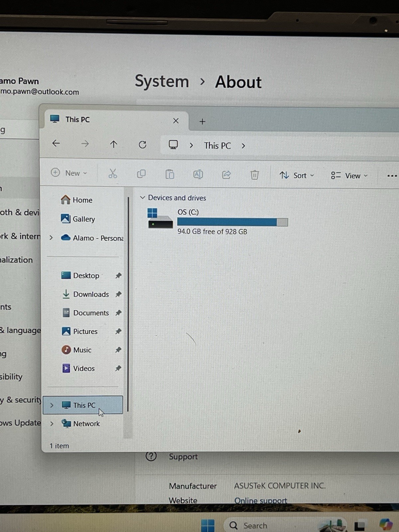Add a new File Explorer tab
This screenshot has height=532, width=399.
click(x=202, y=121)
